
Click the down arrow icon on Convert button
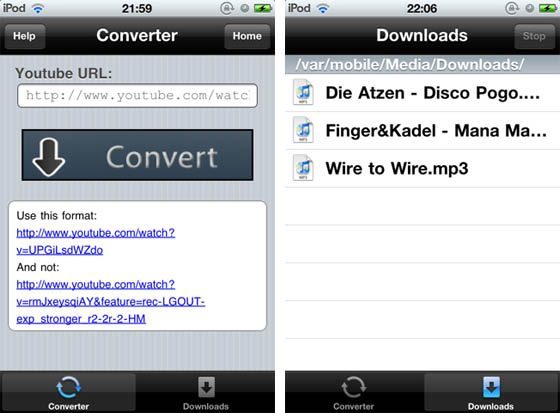[x=49, y=157]
